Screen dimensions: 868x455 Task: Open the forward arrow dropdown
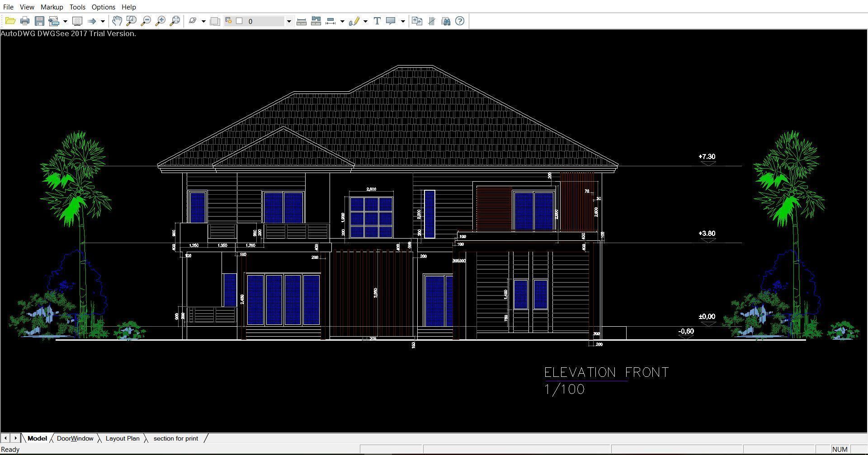coord(103,21)
